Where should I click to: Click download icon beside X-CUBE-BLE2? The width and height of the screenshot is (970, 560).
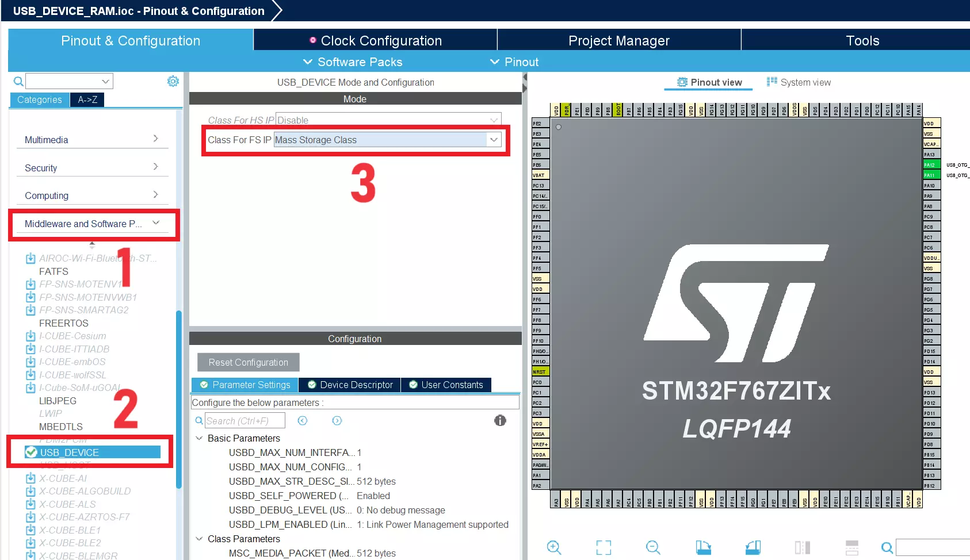pyautogui.click(x=30, y=543)
